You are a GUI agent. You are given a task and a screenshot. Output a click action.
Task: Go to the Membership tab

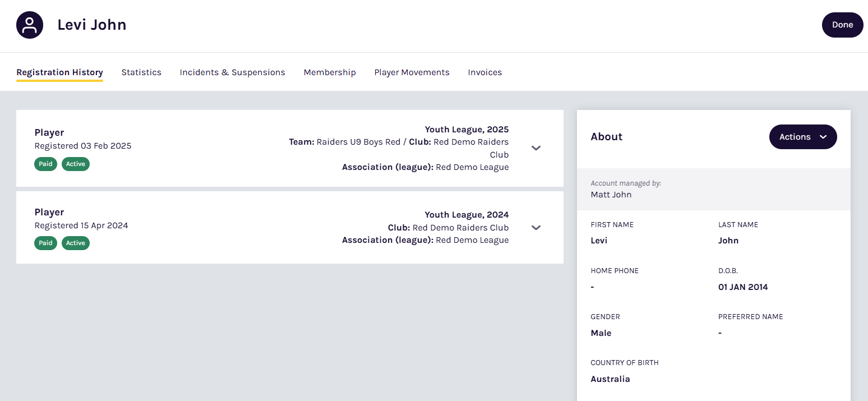[330, 72]
